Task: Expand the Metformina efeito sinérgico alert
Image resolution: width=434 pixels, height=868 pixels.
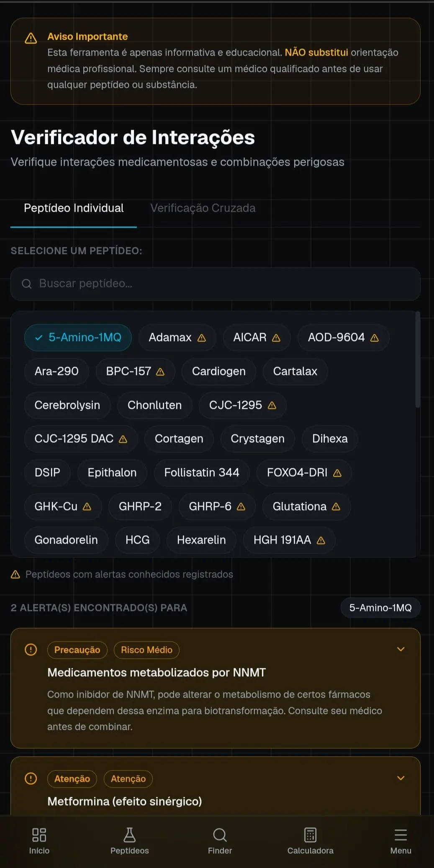Action: coord(401,778)
